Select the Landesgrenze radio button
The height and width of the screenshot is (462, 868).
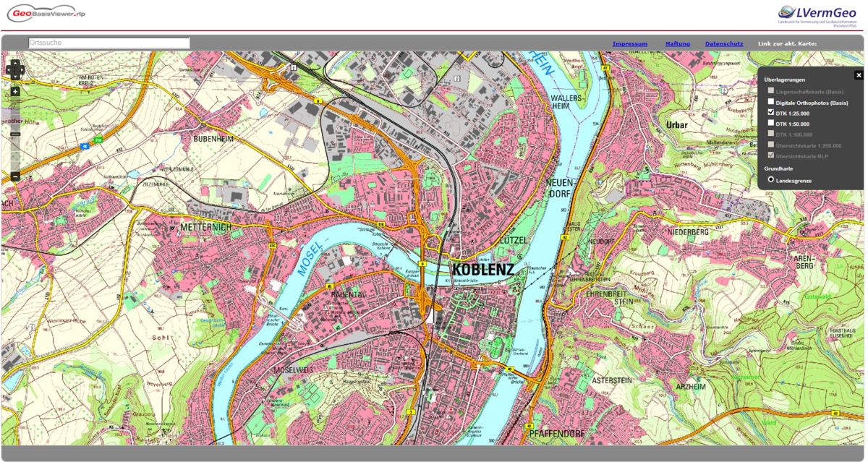(x=770, y=179)
